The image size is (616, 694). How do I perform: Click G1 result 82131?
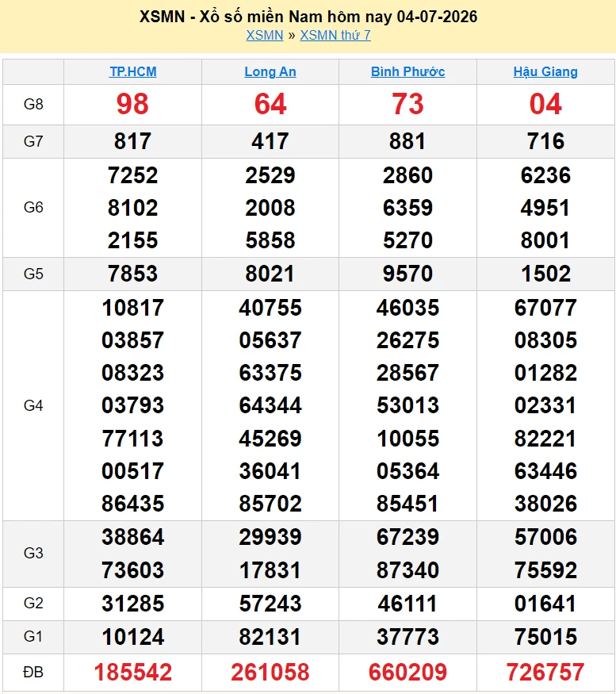pos(270,637)
